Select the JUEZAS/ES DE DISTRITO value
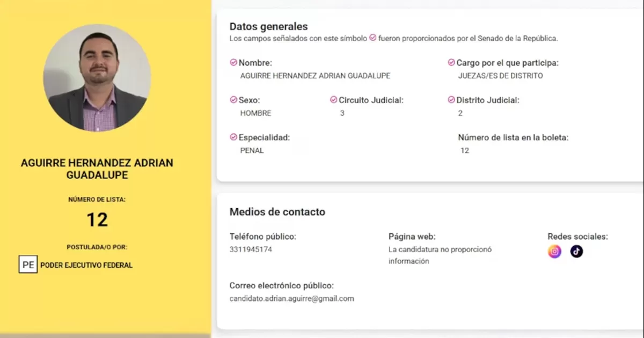This screenshot has height=338, width=644. coord(500,76)
